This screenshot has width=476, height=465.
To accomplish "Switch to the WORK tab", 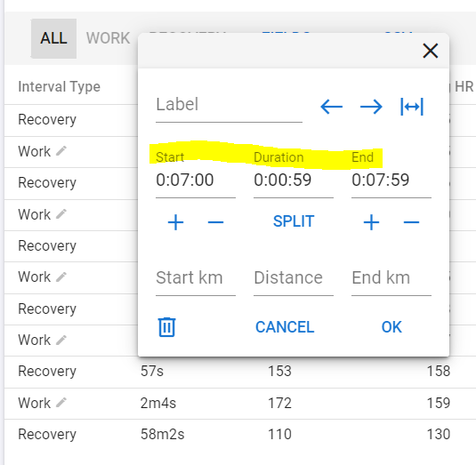I will [108, 38].
